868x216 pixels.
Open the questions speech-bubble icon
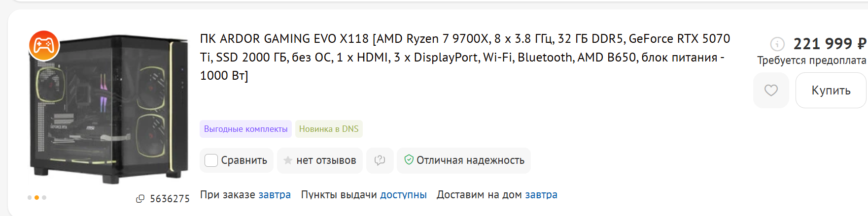380,160
